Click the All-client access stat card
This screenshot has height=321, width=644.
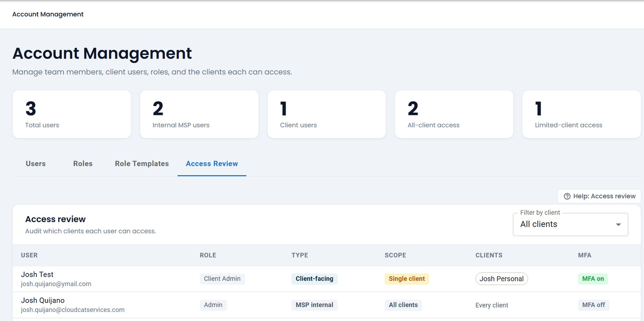coord(454,114)
